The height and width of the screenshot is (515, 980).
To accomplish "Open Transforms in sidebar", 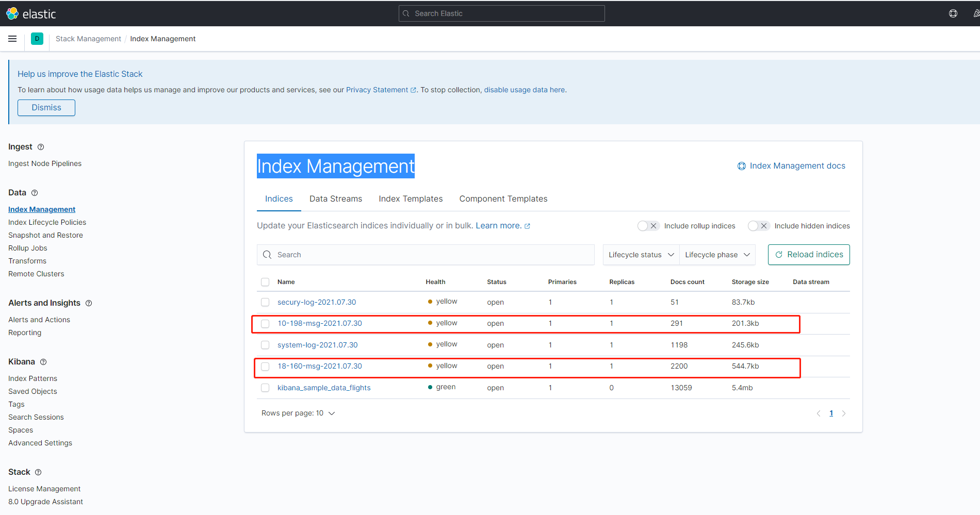I will pos(27,261).
